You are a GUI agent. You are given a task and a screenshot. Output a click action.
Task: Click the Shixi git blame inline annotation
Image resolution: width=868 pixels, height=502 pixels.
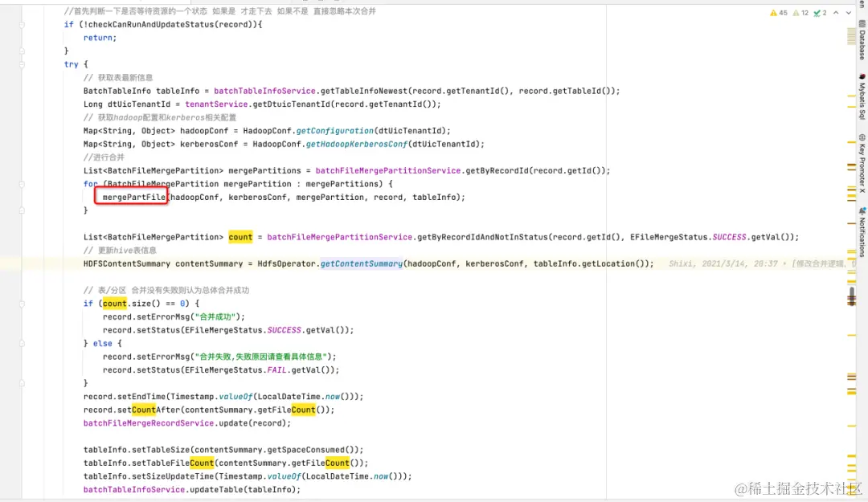point(762,263)
